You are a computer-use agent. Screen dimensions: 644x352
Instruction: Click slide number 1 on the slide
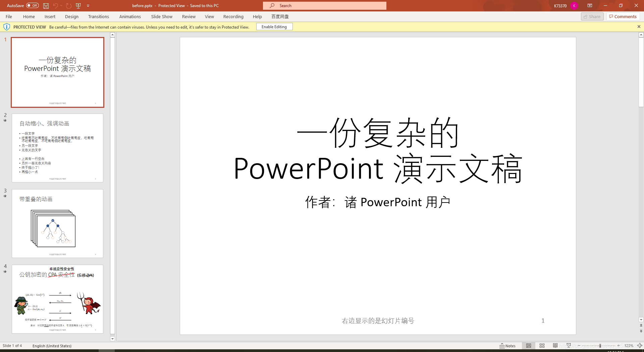543,321
